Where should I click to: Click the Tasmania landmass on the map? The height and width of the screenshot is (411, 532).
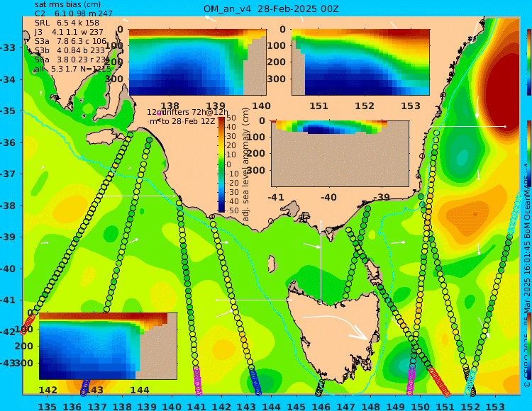pyautogui.click(x=334, y=335)
